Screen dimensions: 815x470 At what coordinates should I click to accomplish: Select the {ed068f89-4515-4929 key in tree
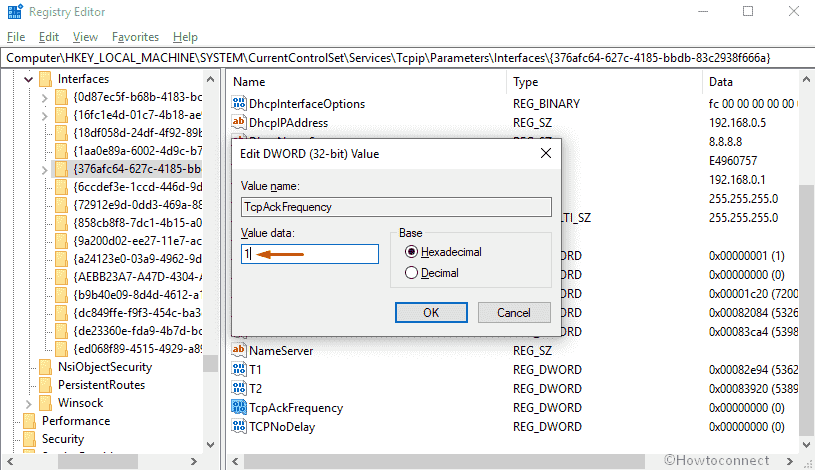click(137, 349)
